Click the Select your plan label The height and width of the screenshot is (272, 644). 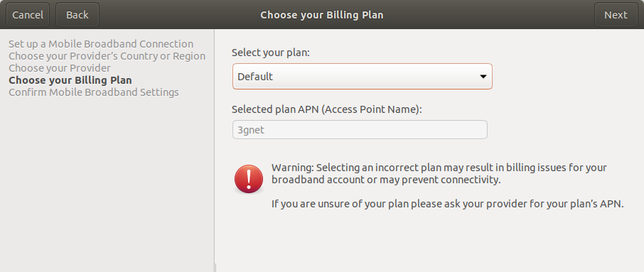click(271, 53)
